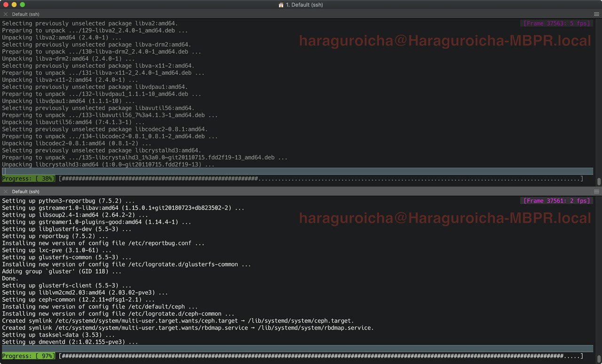Click the line Selecting previously unselected package libcodec2-0.8.1:amd64

(105, 129)
